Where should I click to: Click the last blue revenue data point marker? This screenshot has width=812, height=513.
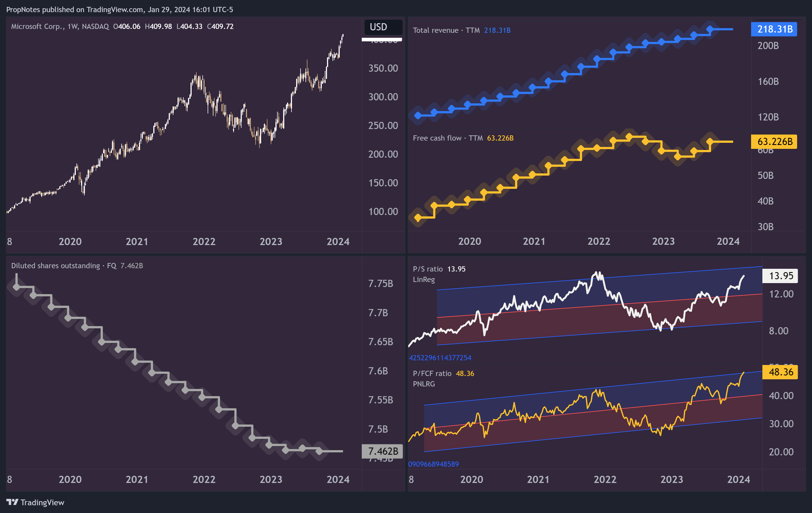click(710, 29)
